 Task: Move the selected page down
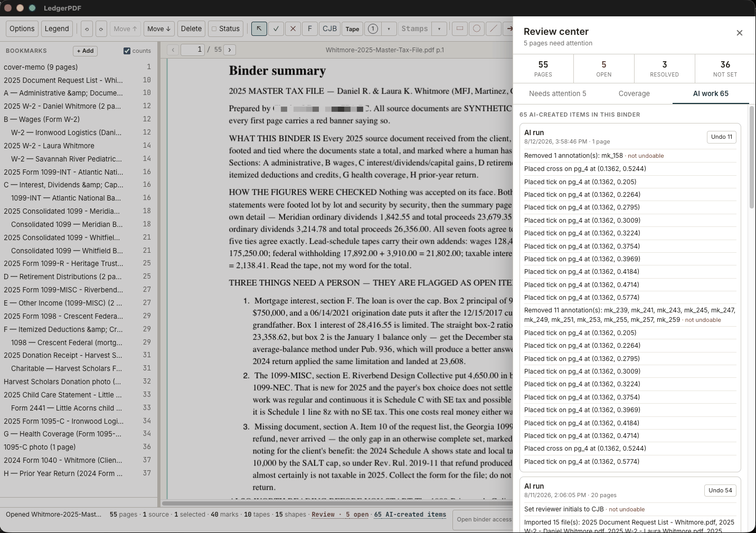[159, 29]
